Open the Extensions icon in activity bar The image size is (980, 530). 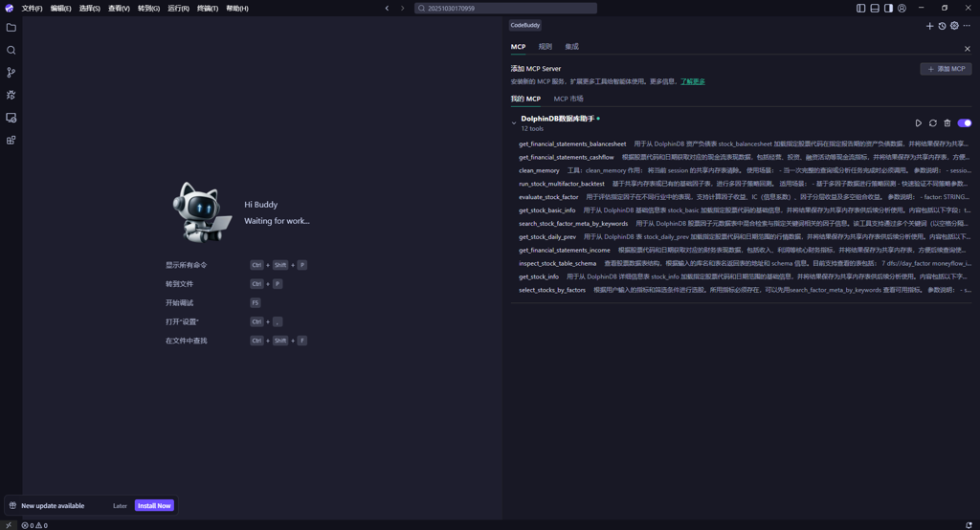11,141
